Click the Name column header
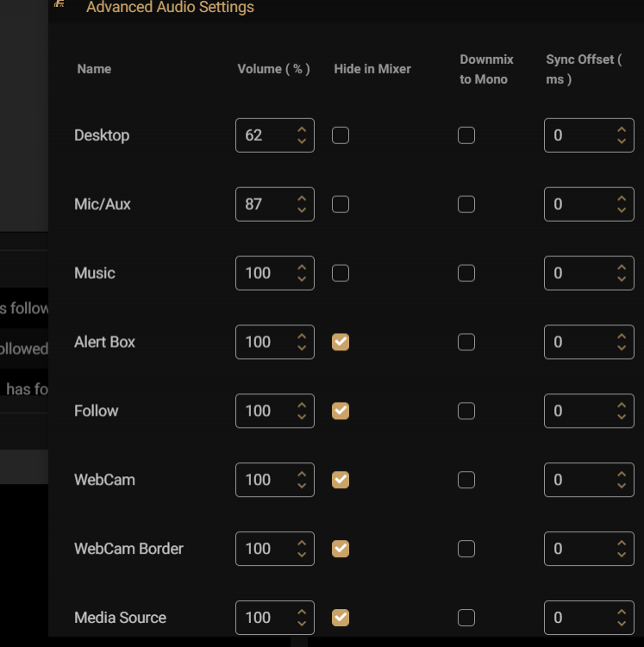This screenshot has height=647, width=644. 94,69
